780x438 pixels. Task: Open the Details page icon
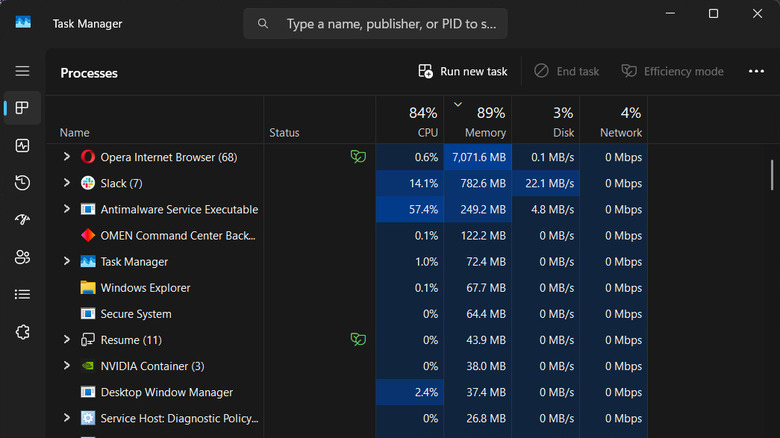pos(22,294)
